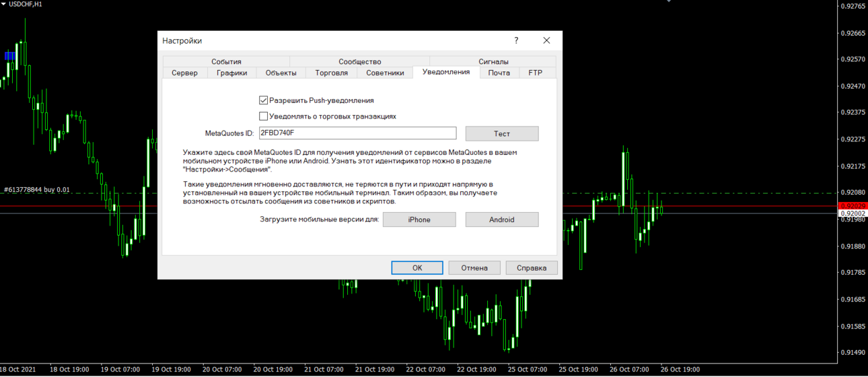Click the 19 Oct 07:00 time label
The width and height of the screenshot is (868, 377).
tap(120, 370)
